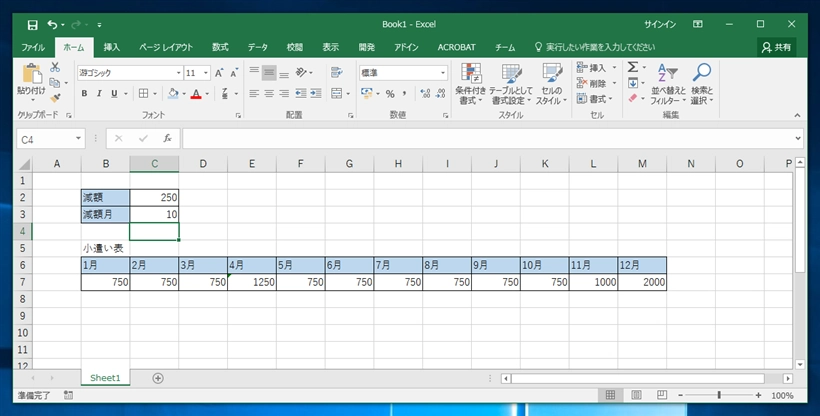Select the Sheet1 tab
Image resolution: width=820 pixels, height=416 pixels.
coord(105,378)
